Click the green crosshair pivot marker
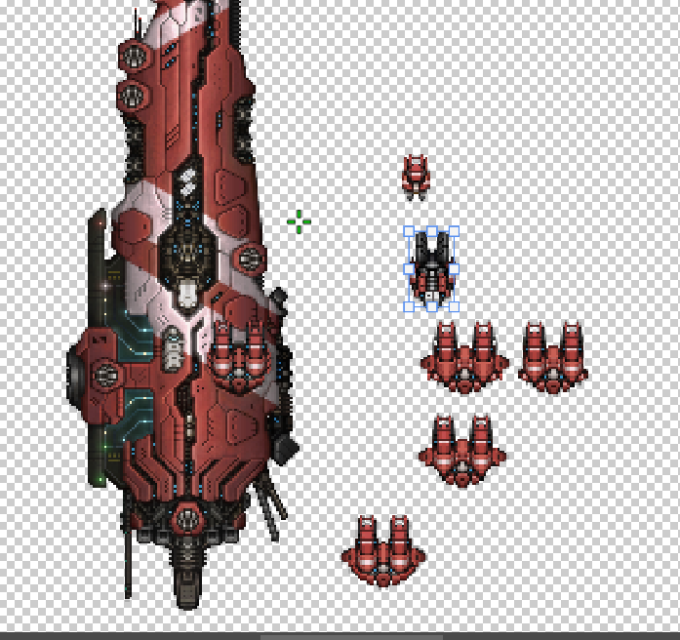Viewport: 680px width, 640px height. (x=298, y=223)
